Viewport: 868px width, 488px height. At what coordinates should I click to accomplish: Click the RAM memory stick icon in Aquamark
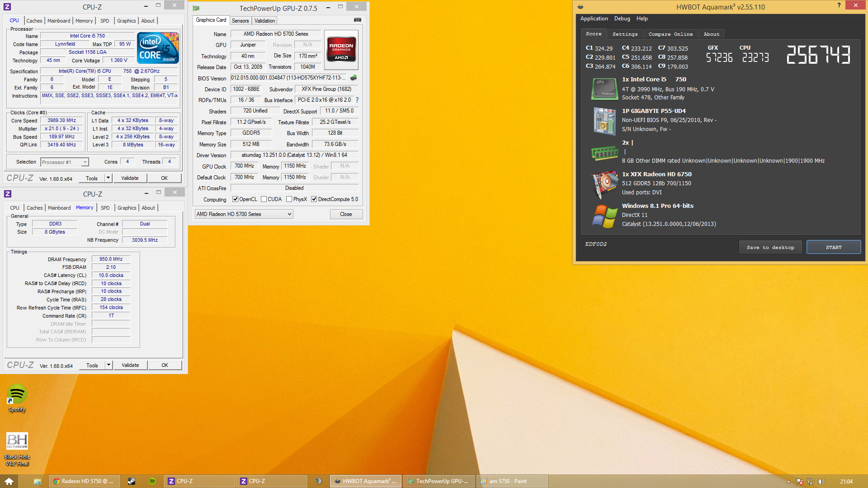604,153
